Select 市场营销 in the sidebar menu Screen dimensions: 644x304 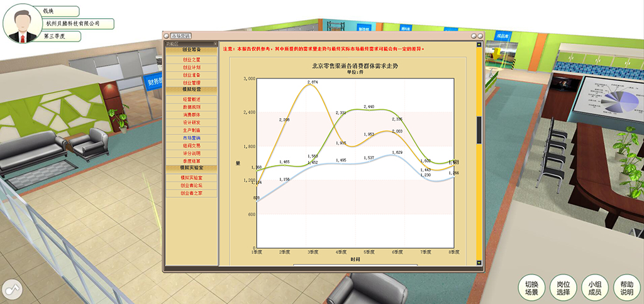(191, 138)
